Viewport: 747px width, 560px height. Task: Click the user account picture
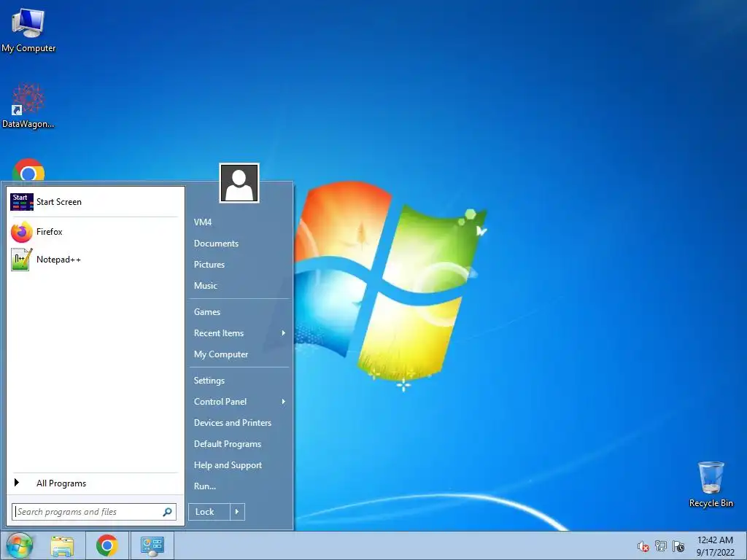point(239,183)
